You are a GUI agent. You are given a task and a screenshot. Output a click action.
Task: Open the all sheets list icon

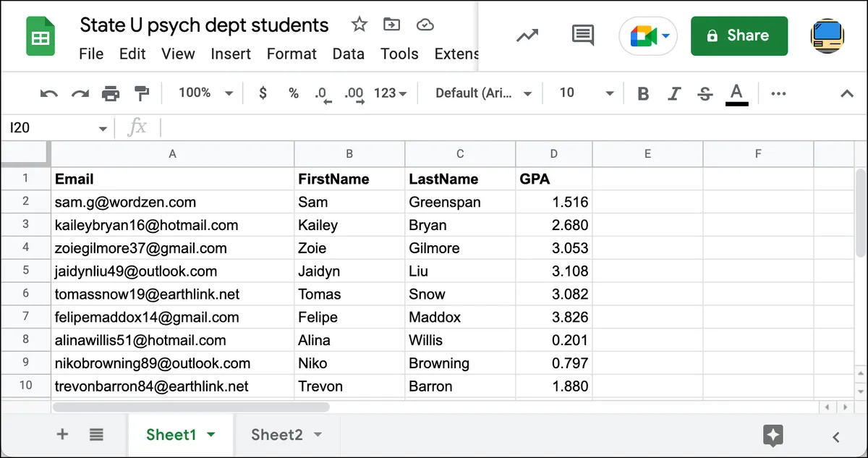[x=96, y=434]
